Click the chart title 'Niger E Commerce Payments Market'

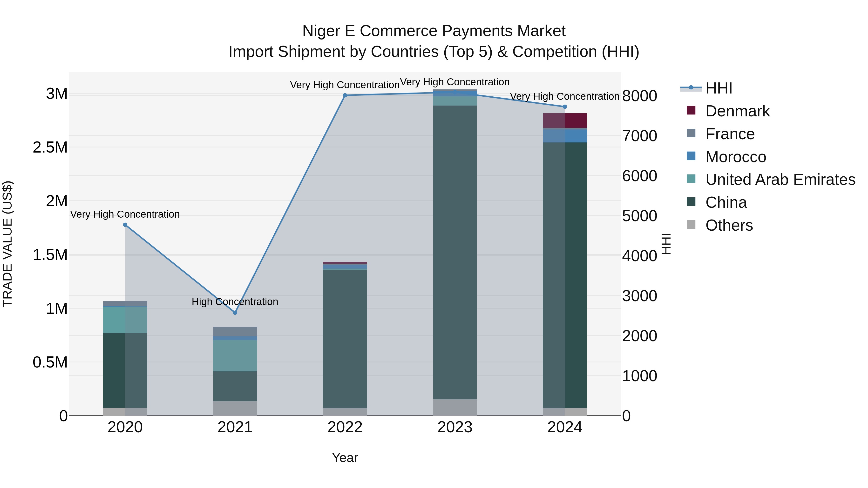[x=434, y=31]
